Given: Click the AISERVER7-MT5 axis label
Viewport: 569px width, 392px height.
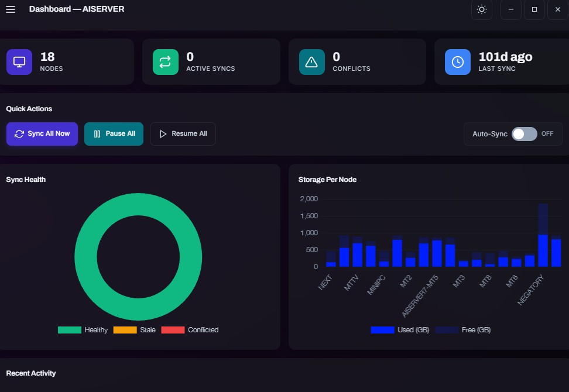Looking at the screenshot, I should coord(420,296).
